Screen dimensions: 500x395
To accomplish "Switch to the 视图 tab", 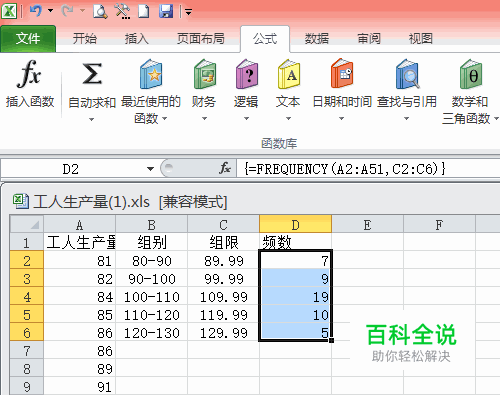I will [x=421, y=39].
